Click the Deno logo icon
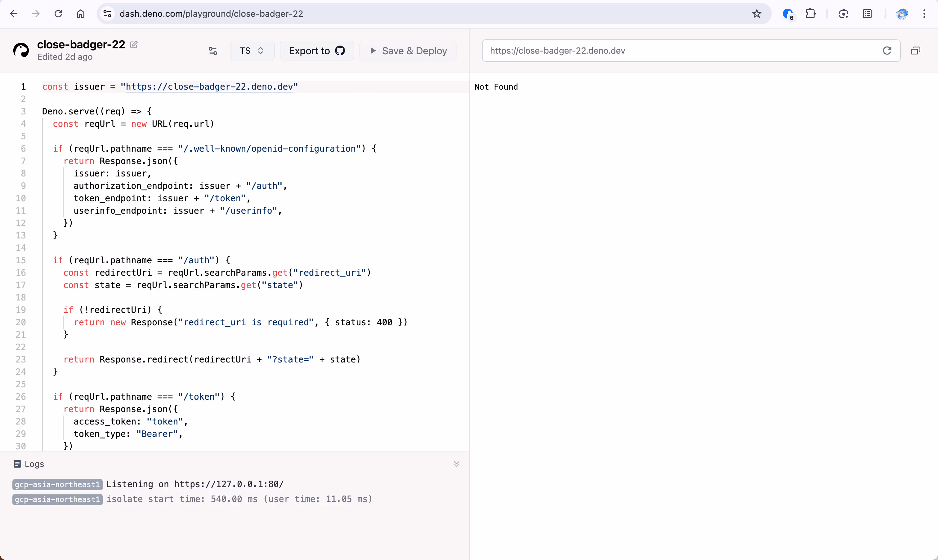The image size is (938, 560). pyautogui.click(x=21, y=50)
